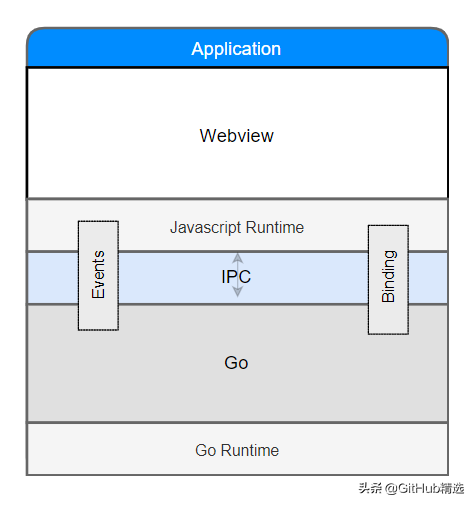Viewport: 475px width, 505px height.
Task: Select the light blue IPC layer band
Action: 237,278
